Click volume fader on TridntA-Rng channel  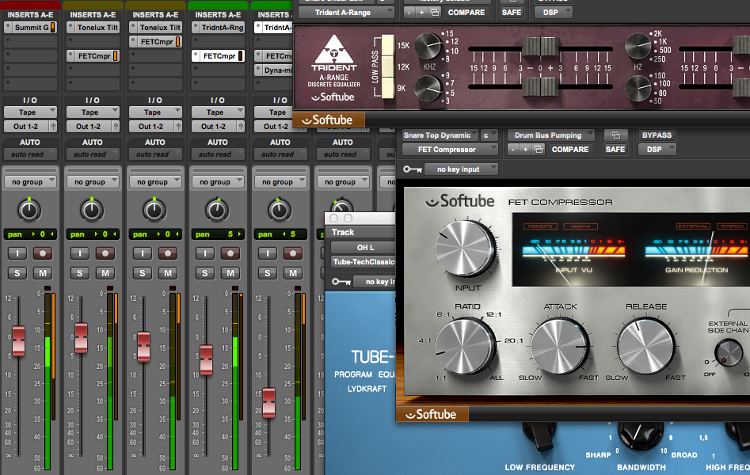tap(206, 360)
